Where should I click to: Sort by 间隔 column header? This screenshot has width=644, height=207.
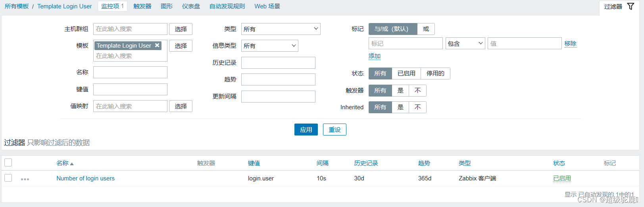323,163
